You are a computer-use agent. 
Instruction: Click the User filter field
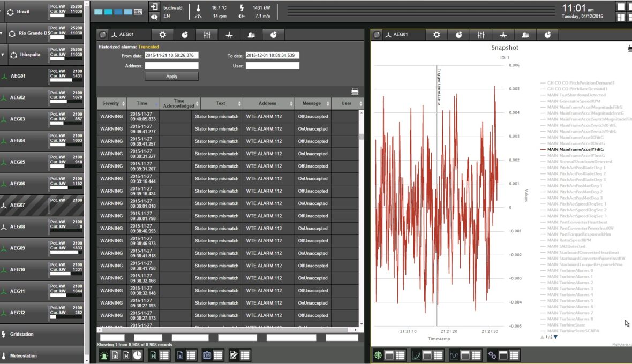273,66
